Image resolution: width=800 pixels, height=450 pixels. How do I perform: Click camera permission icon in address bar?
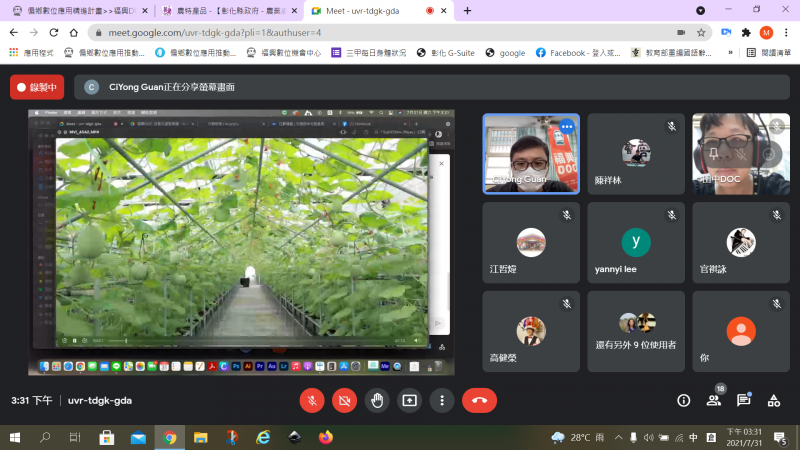pyautogui.click(x=681, y=33)
